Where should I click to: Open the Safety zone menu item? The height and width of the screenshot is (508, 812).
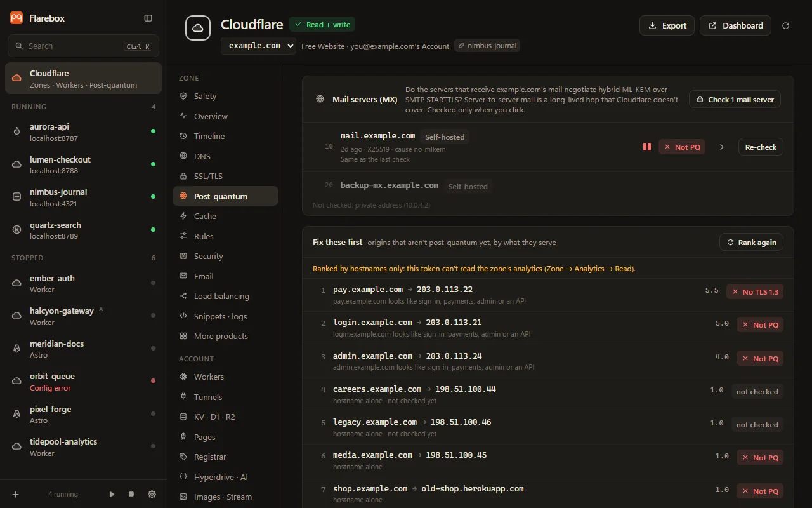225,96
